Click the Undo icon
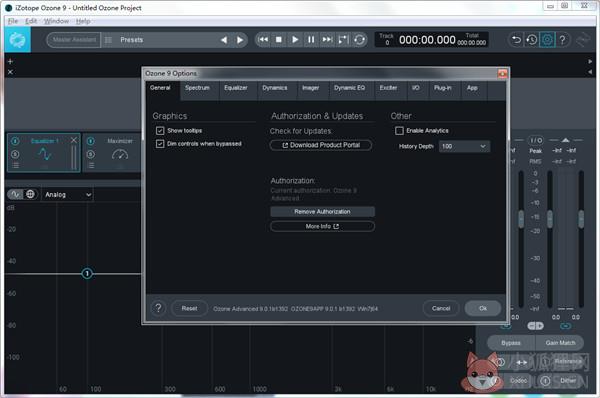 [516, 39]
